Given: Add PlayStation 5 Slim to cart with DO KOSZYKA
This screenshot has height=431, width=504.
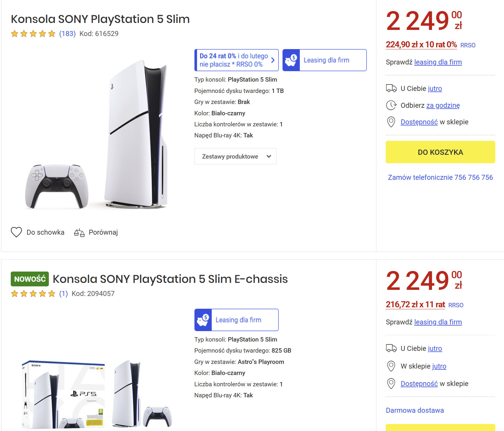Looking at the screenshot, I should coord(440,152).
